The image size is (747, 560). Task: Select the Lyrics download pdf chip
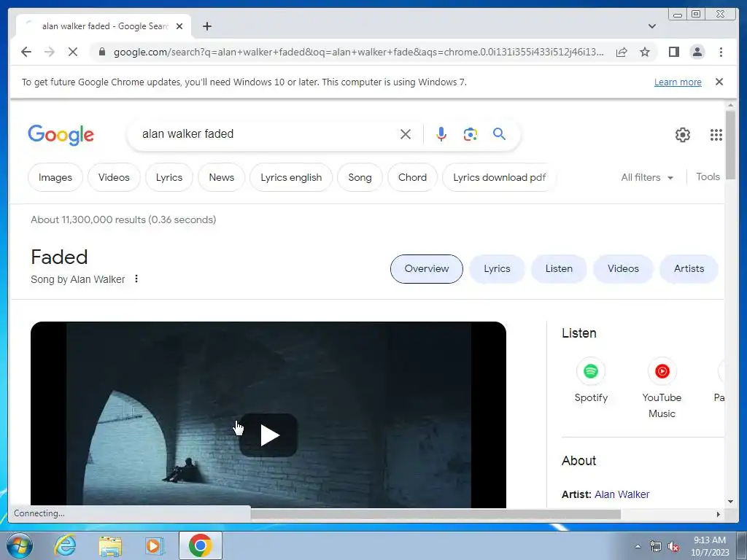pyautogui.click(x=499, y=177)
